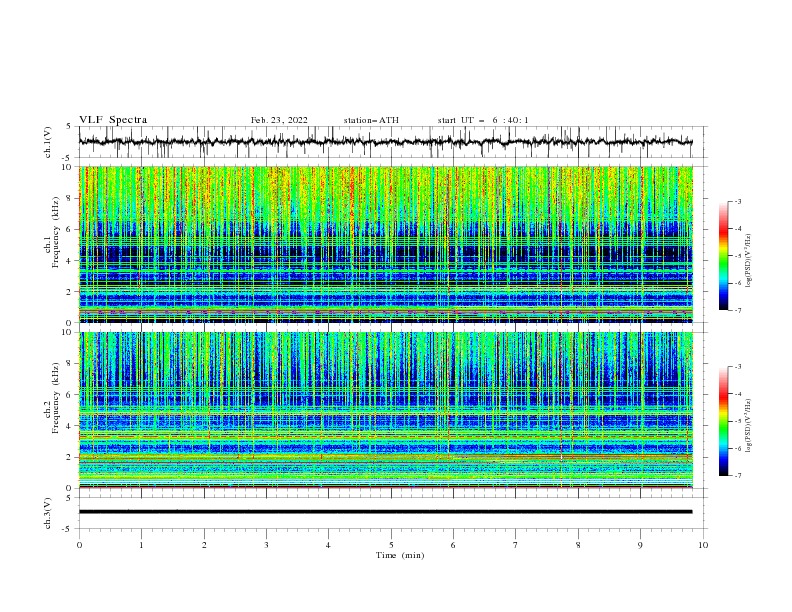Click the ch.1 voltage waveform trace

point(385,142)
